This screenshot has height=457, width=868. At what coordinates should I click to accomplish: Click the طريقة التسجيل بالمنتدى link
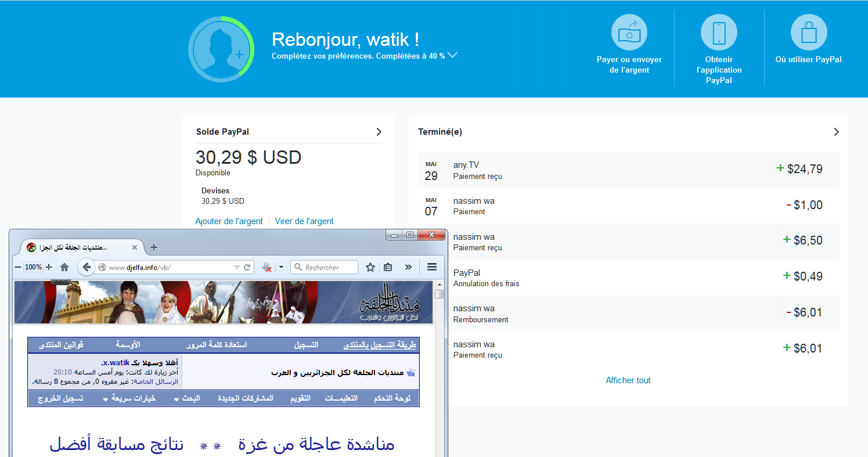[x=380, y=345]
